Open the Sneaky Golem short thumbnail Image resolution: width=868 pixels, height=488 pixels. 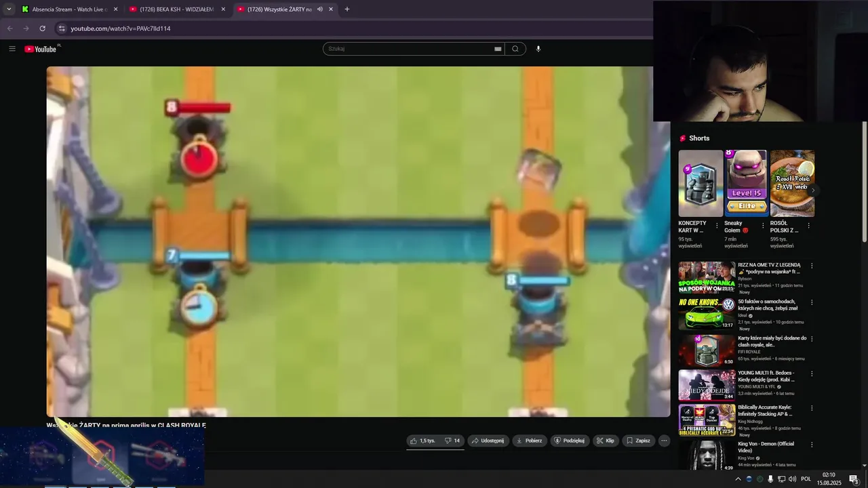pos(747,183)
